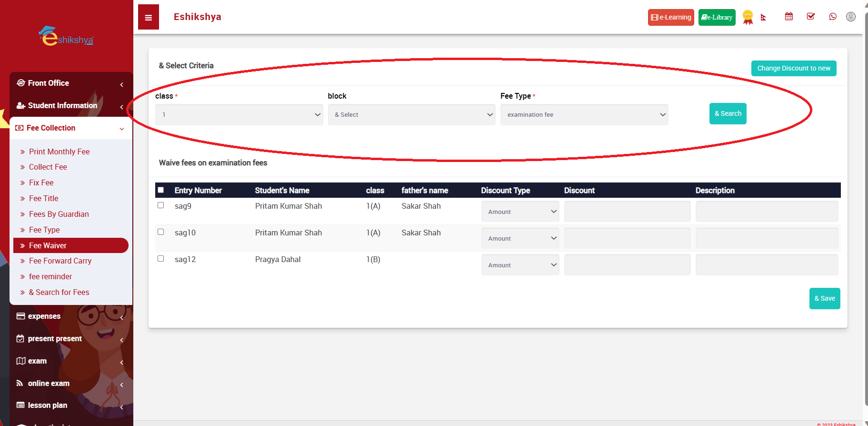868x426 pixels.
Task: Open the Fee Type dropdown
Action: tap(584, 115)
